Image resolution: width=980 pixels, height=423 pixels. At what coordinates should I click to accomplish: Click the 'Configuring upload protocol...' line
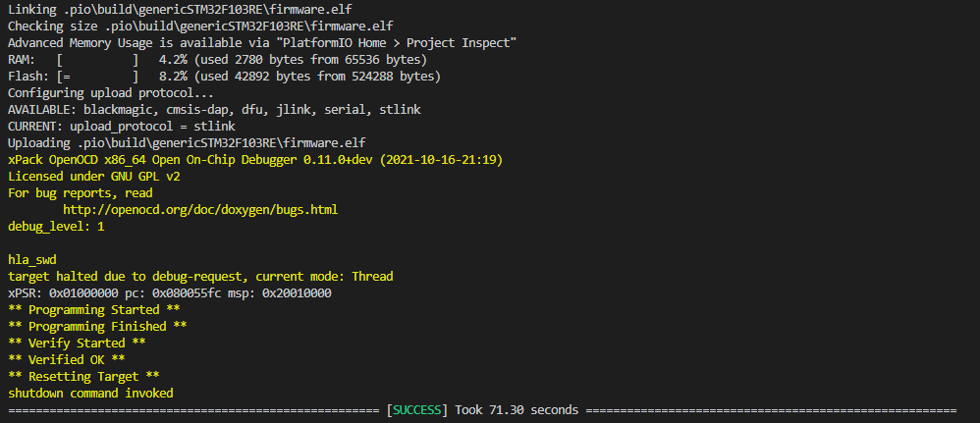111,92
